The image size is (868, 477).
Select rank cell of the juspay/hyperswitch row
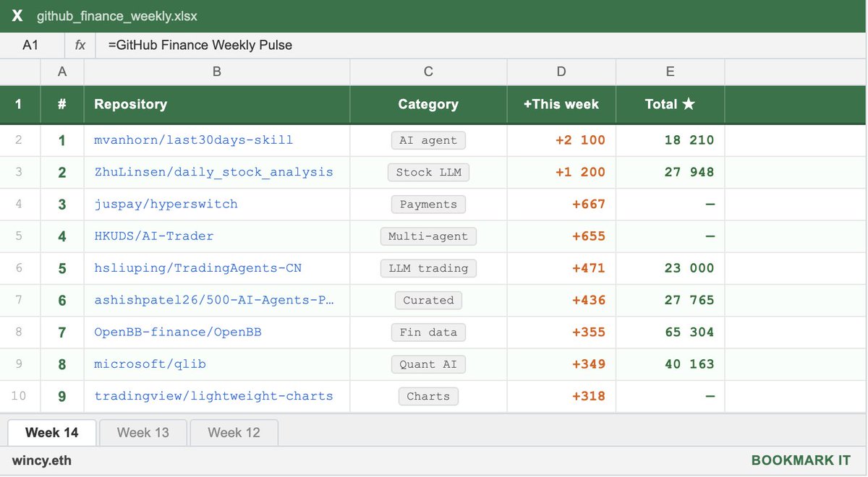tap(62, 204)
